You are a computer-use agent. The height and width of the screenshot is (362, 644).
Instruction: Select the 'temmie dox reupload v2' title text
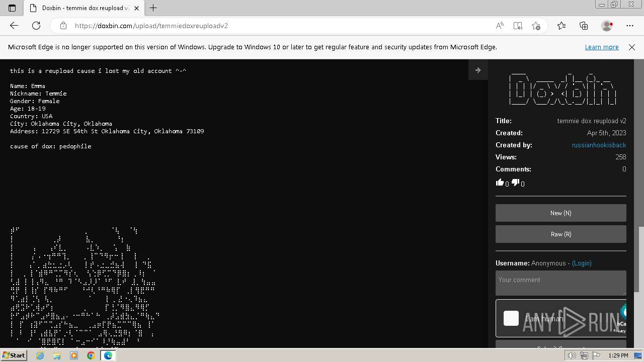point(592,121)
